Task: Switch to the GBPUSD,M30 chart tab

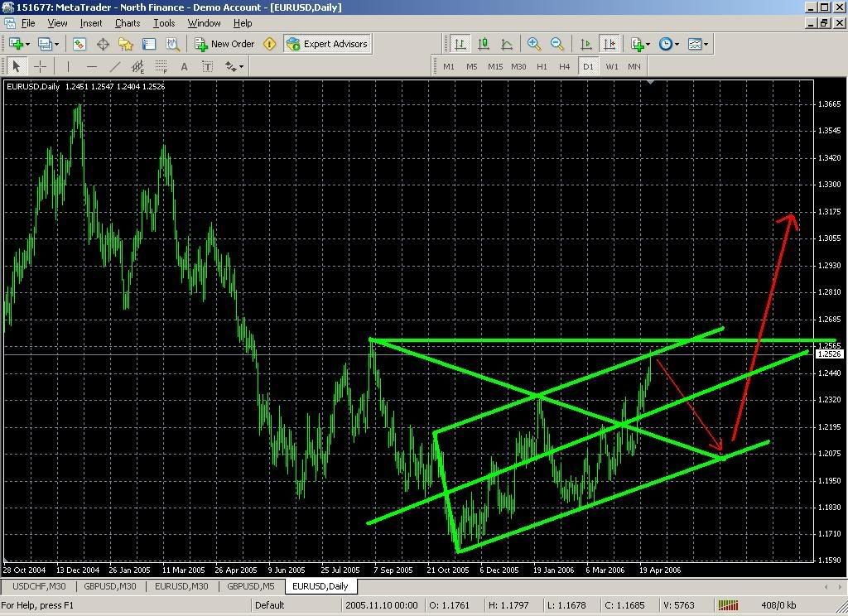Action: tap(110, 586)
